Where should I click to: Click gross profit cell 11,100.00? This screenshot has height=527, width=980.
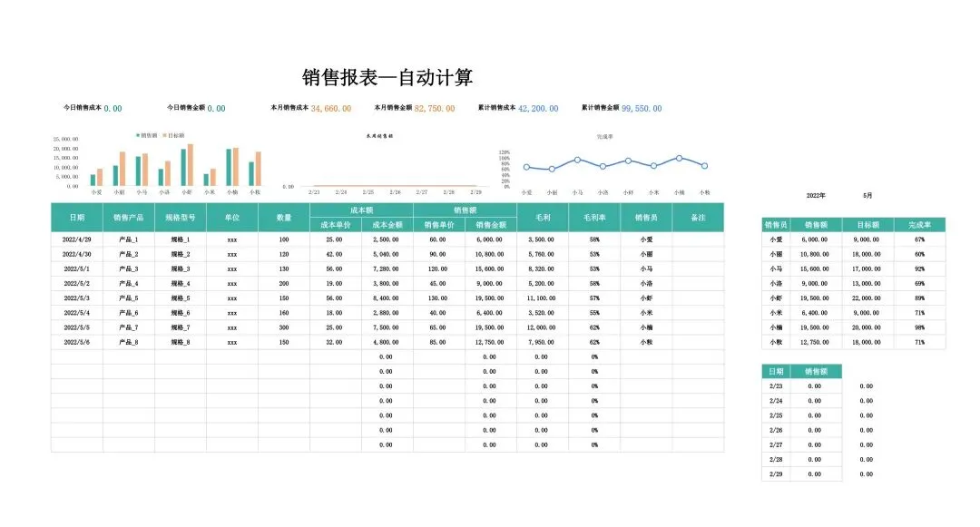(x=541, y=298)
